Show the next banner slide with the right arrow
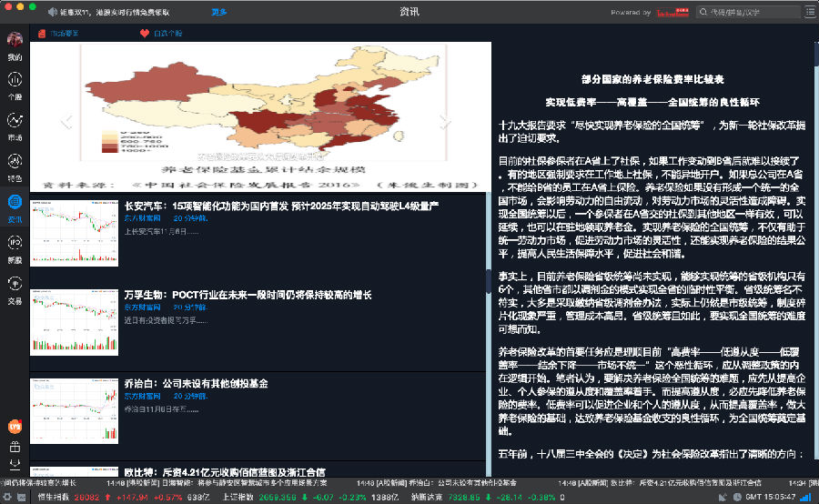This screenshot has width=819, height=504. (x=444, y=122)
